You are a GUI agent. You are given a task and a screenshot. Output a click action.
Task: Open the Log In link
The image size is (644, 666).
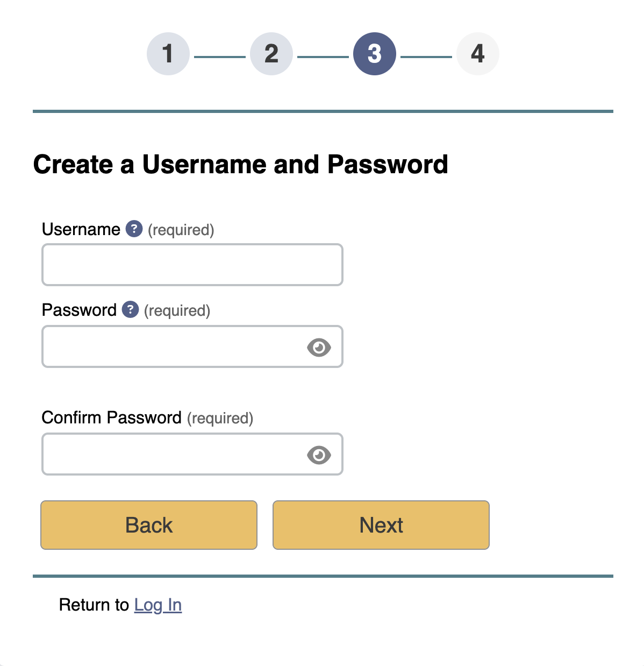click(158, 605)
